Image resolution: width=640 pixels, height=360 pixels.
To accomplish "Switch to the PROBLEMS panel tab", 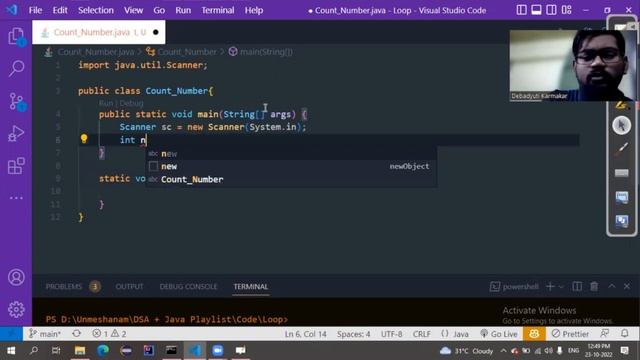I will (x=64, y=287).
